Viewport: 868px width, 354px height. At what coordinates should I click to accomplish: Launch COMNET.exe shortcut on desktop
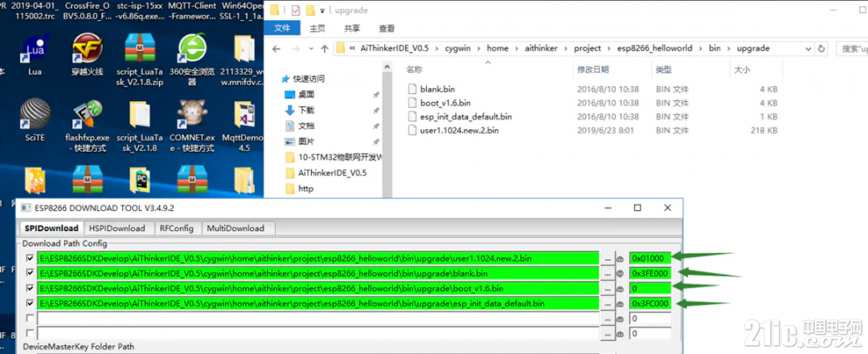[x=191, y=127]
